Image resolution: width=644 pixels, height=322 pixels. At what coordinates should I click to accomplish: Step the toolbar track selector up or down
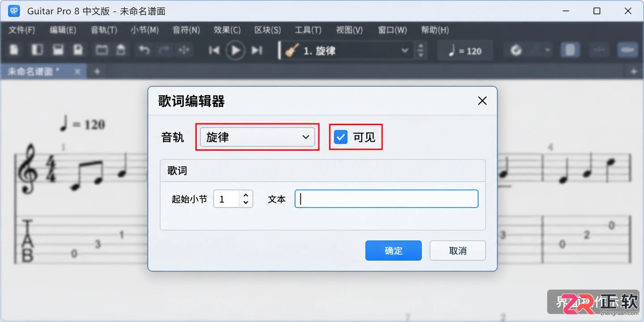[x=420, y=51]
